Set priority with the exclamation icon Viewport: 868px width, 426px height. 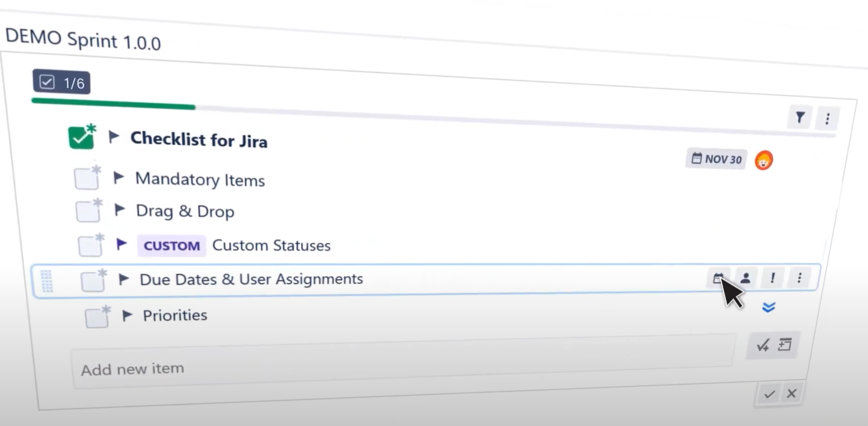coord(772,277)
